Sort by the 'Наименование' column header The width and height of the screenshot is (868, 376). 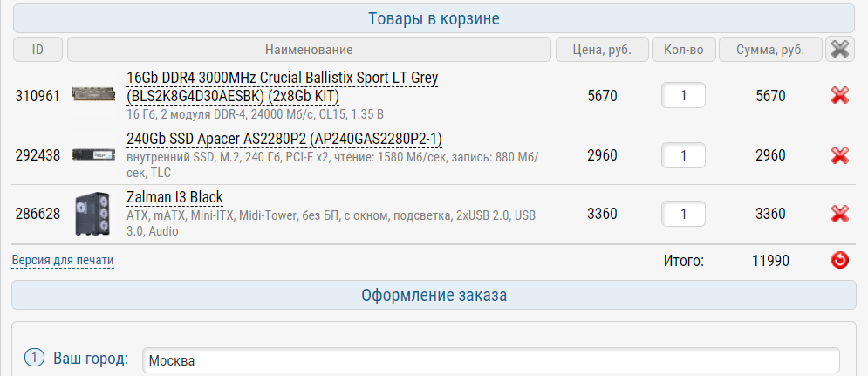(310, 50)
